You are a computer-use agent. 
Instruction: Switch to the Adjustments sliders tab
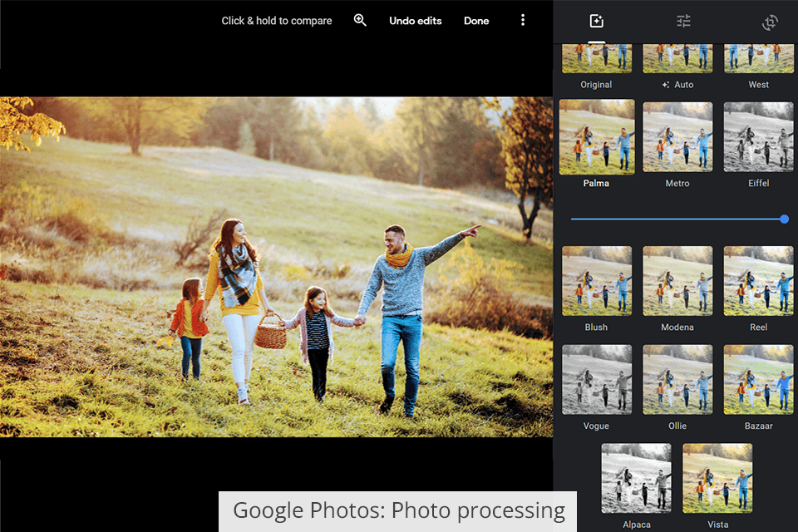pyautogui.click(x=683, y=21)
